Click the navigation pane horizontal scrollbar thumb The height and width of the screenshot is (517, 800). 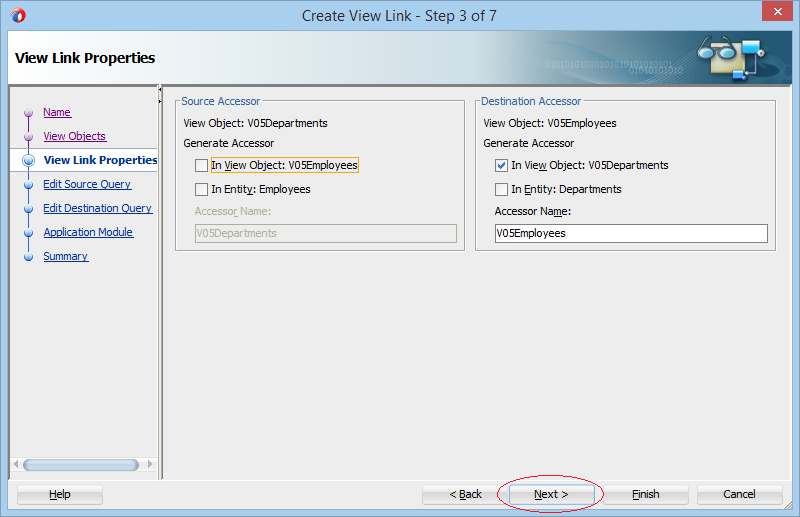pyautogui.click(x=81, y=464)
